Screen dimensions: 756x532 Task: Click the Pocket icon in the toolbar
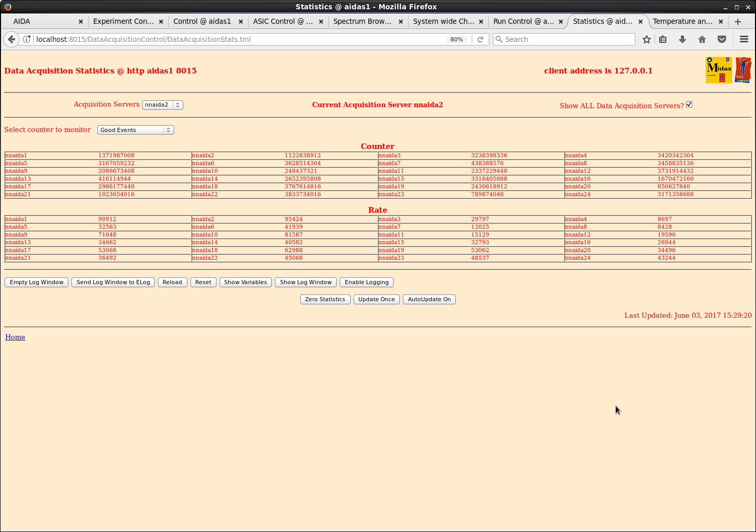pos(722,39)
